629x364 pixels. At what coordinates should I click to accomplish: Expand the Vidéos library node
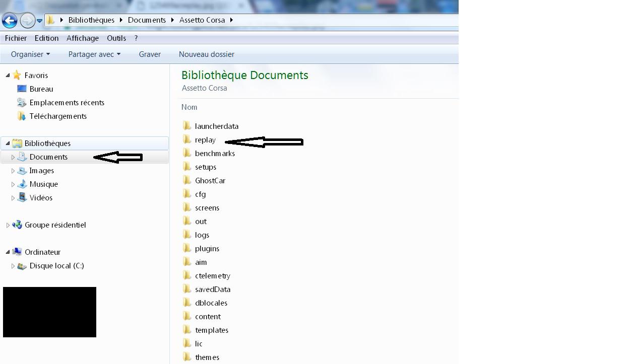pyautogui.click(x=13, y=198)
